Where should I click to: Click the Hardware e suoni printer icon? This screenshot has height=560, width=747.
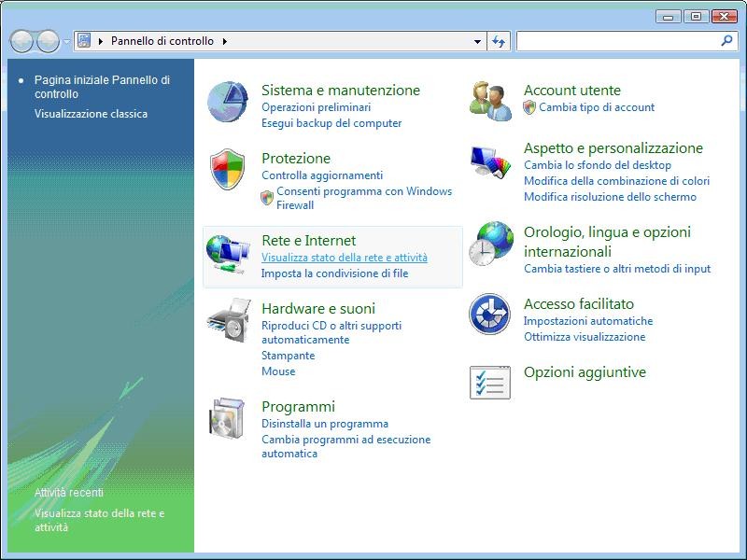tap(229, 320)
